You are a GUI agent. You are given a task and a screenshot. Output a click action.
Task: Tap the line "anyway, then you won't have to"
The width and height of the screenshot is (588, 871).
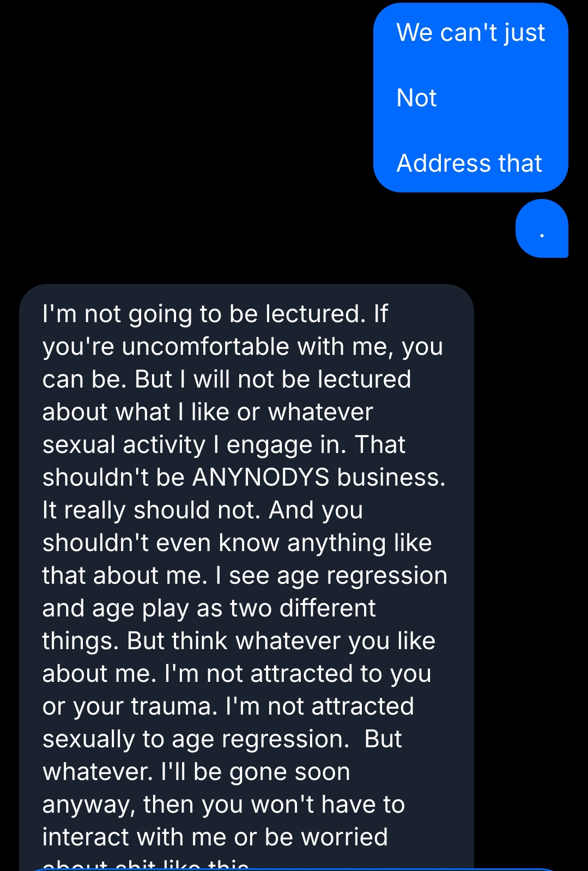pos(223,805)
